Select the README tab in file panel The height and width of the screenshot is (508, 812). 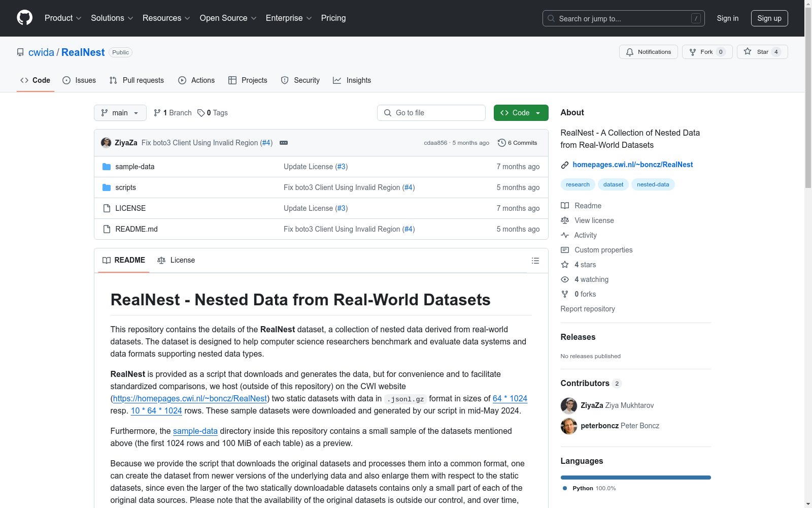tap(124, 260)
